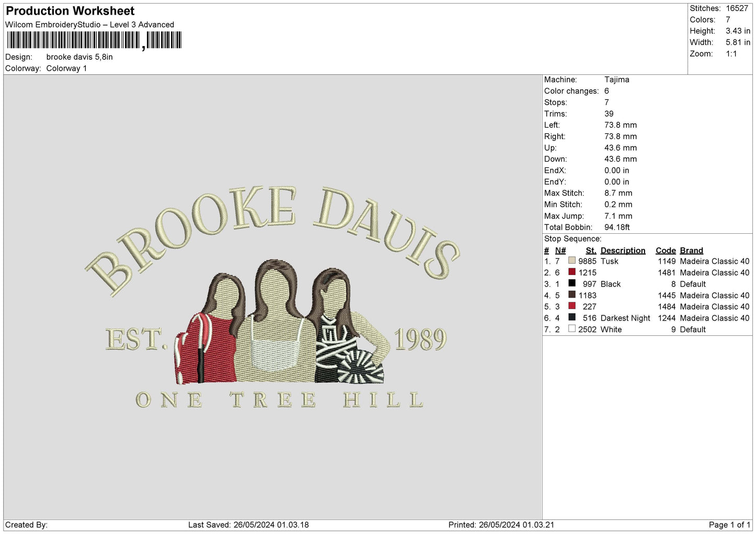Screen dimensions: 756x534
Task: Click the Max Stitch value 8.7 mm
Action: pyautogui.click(x=618, y=193)
